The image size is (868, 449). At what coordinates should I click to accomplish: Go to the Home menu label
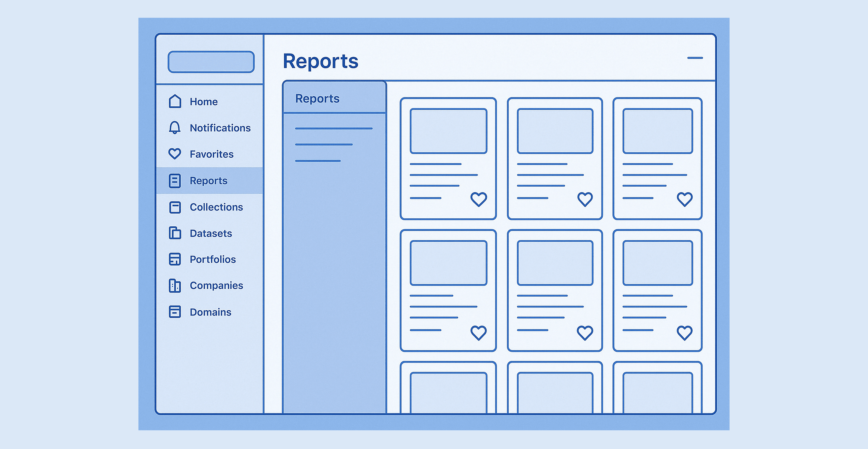(x=203, y=101)
